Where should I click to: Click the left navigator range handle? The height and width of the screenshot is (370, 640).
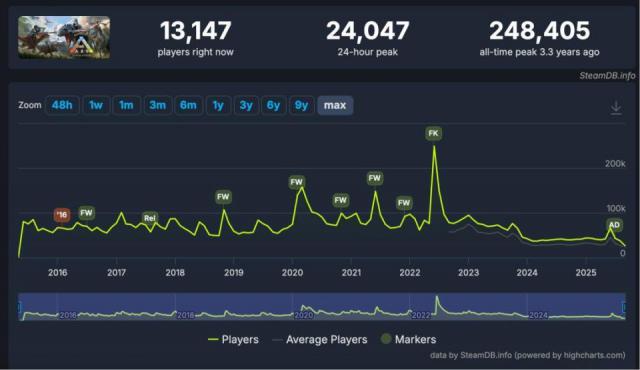pos(19,307)
